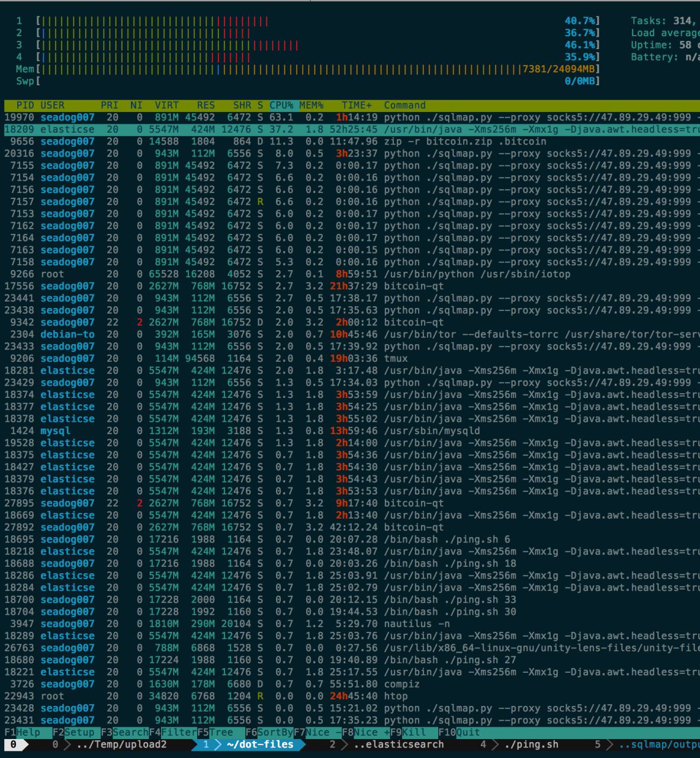Screen dimensions: 700x758
Task: Select process PID 26763 unity-lens-files
Action: (x=352, y=647)
